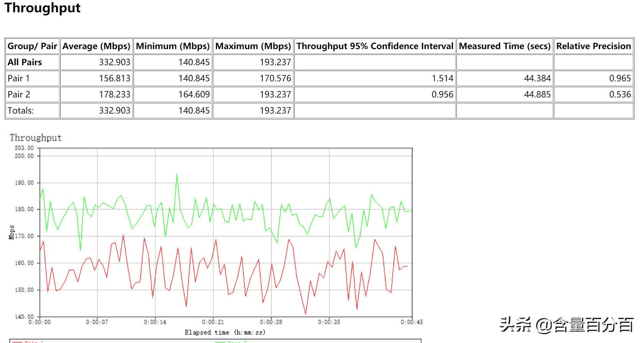Viewport: 644px width, 343px height.
Task: Click the Measured Time (secs) header
Action: click(504, 46)
